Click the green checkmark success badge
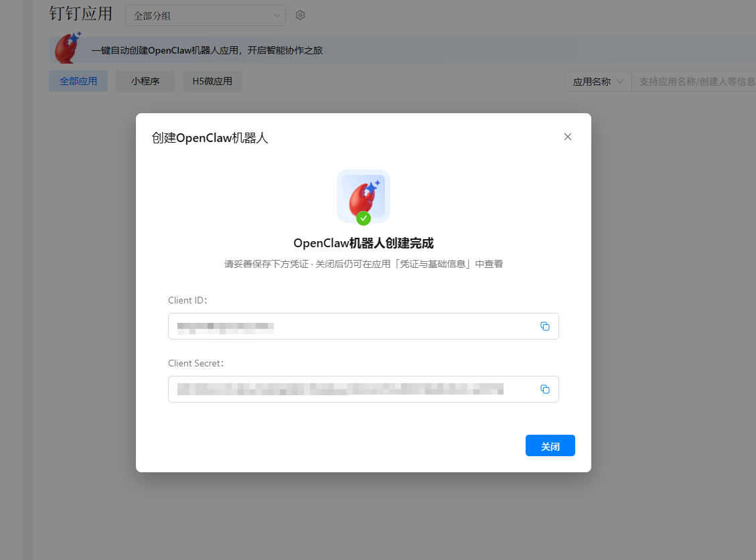The width and height of the screenshot is (756, 560). tap(364, 218)
